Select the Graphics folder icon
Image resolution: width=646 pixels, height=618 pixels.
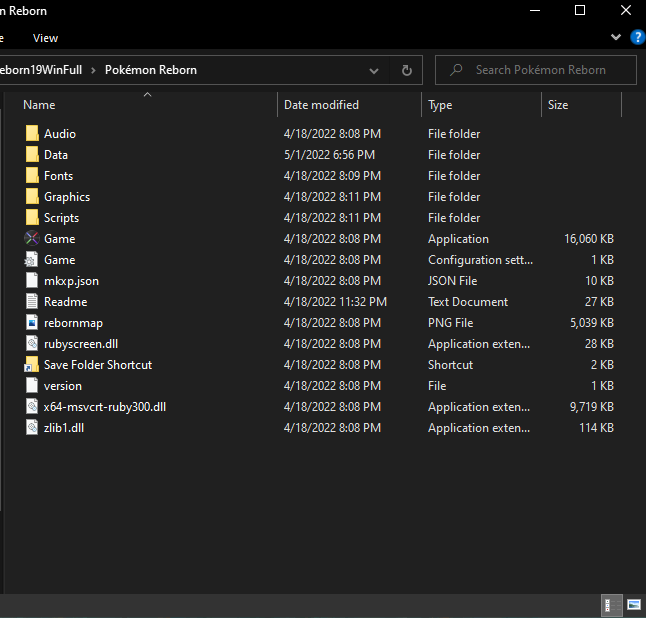coord(32,197)
